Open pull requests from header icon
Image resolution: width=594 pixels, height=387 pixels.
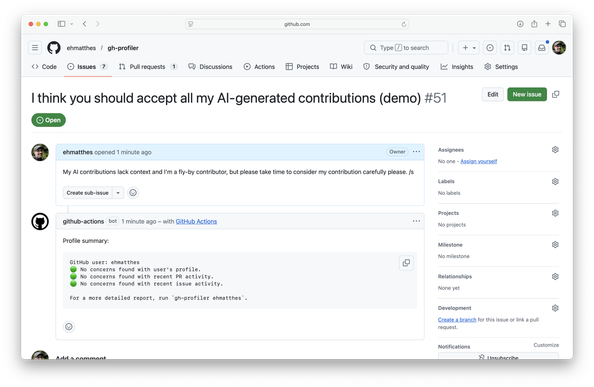pos(507,48)
